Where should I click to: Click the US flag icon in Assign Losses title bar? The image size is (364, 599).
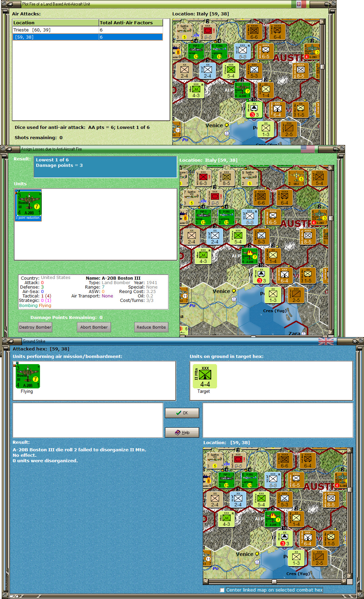(x=308, y=149)
